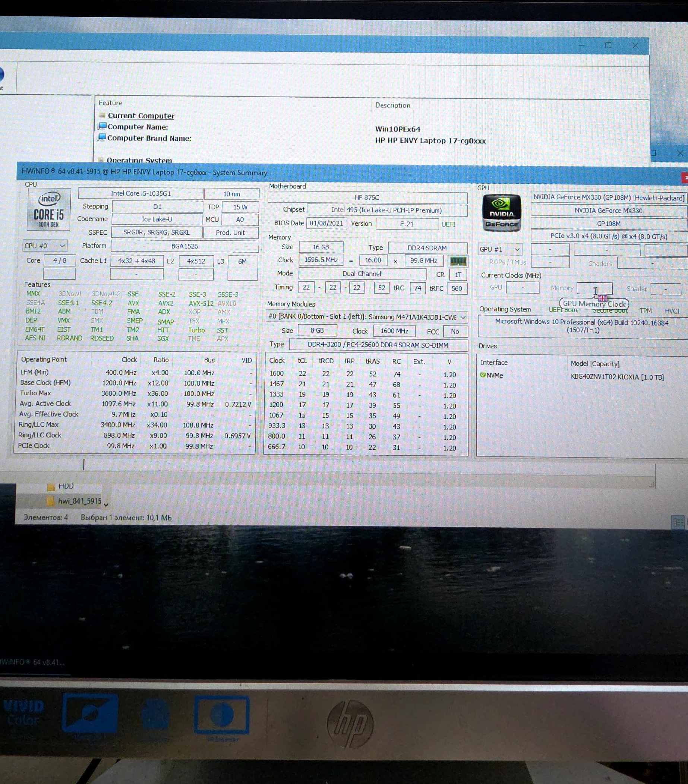Select the Current Computer tree item
The image size is (688, 784).
(x=141, y=116)
